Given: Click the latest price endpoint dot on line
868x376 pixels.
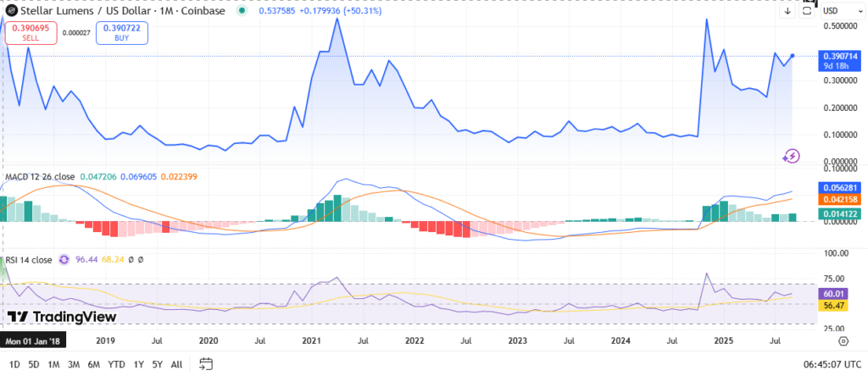Looking at the screenshot, I should (793, 56).
